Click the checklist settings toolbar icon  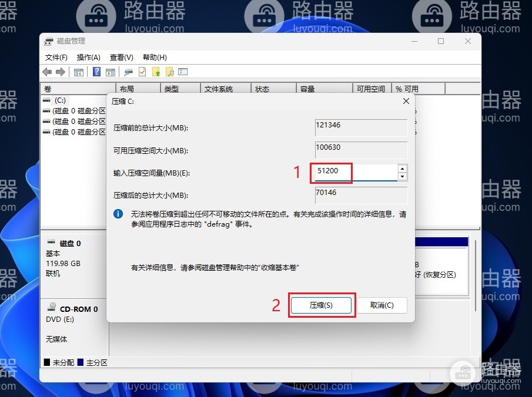tap(183, 72)
